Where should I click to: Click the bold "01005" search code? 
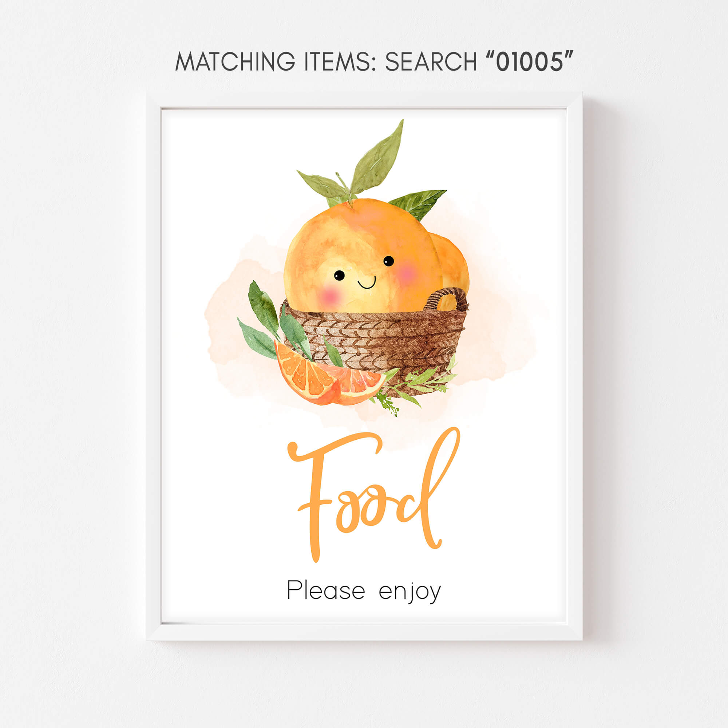529,62
